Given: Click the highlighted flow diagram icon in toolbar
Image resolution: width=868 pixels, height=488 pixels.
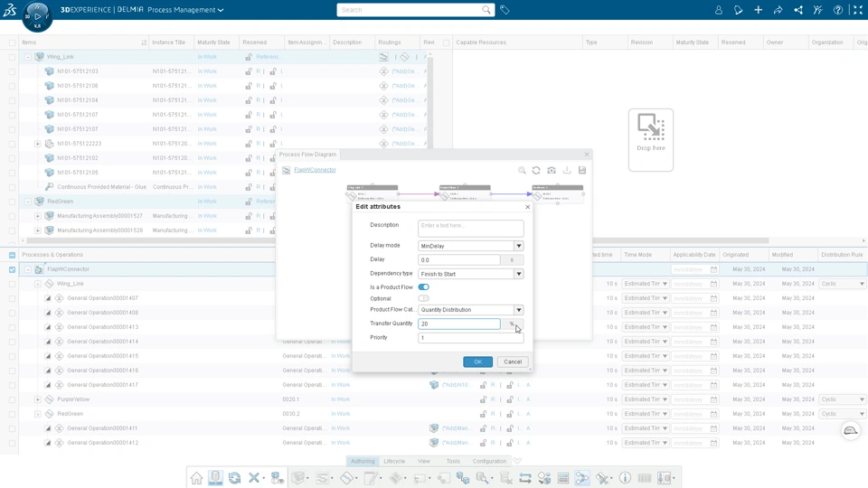Looking at the screenshot, I should pyautogui.click(x=581, y=478).
